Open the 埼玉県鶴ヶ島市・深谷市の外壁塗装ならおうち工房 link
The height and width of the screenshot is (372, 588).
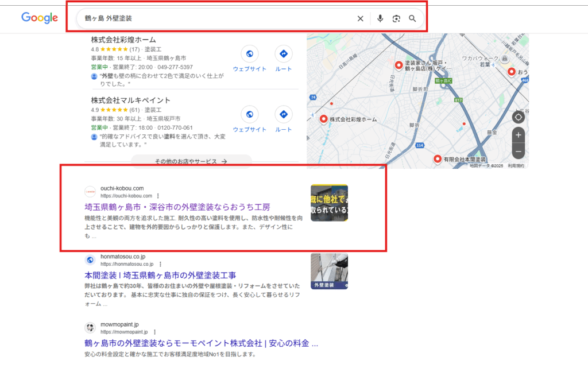click(177, 207)
